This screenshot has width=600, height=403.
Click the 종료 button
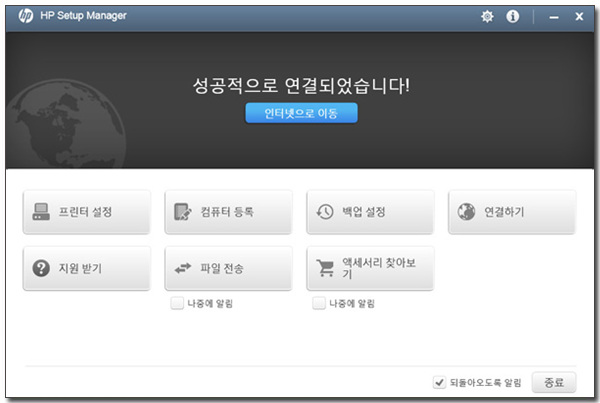pyautogui.click(x=554, y=382)
